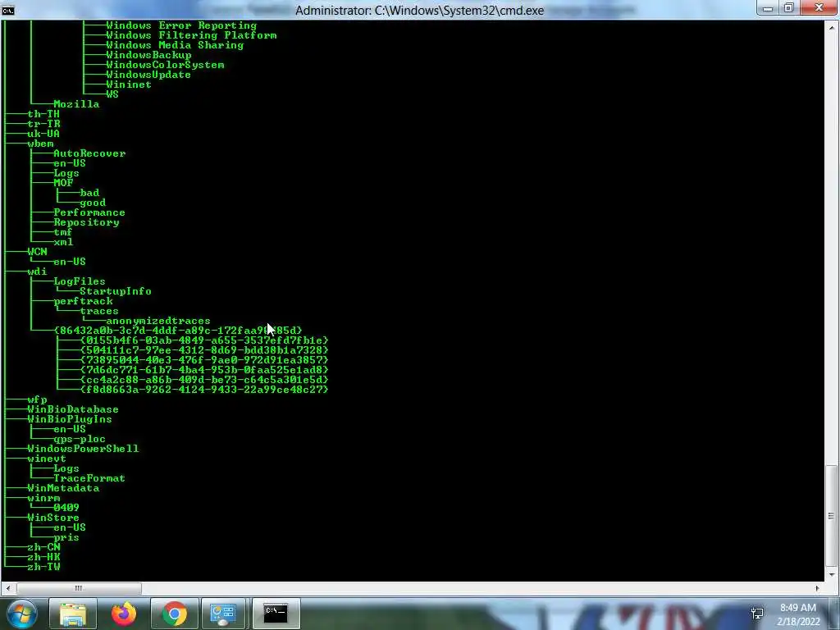Click the 'th-TH' folder line
This screenshot has width=840, height=630.
(x=43, y=114)
